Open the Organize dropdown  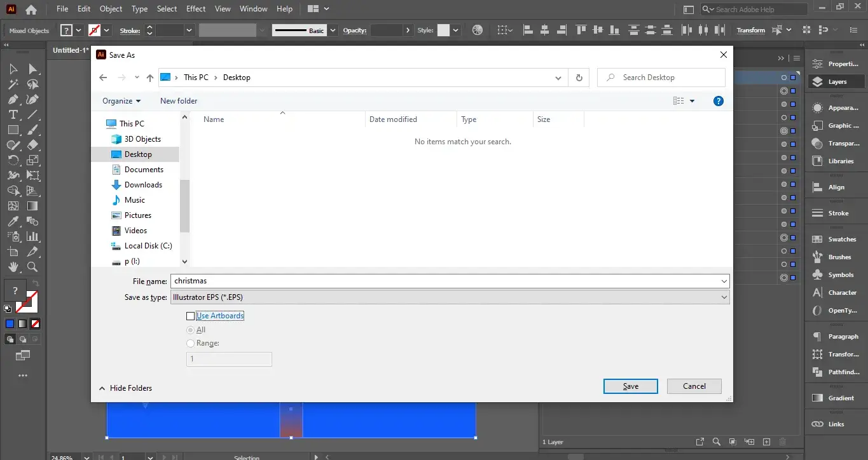click(x=121, y=100)
